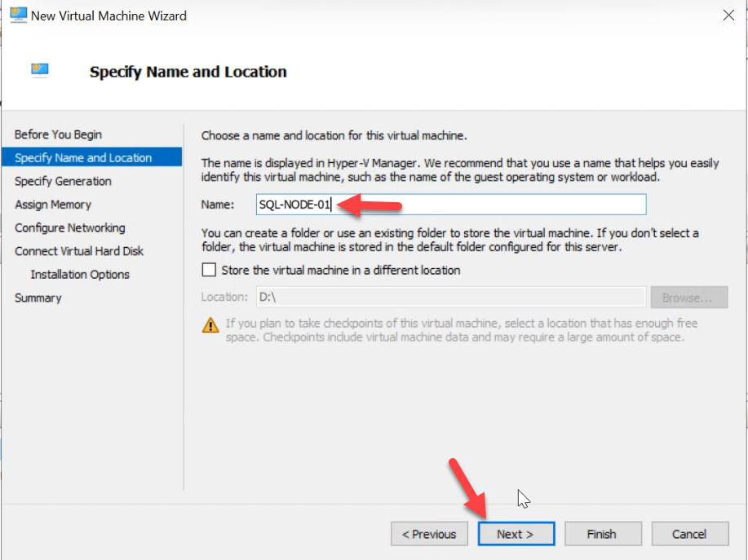
Task: Jump to the Assign Memory step
Action: click(53, 205)
